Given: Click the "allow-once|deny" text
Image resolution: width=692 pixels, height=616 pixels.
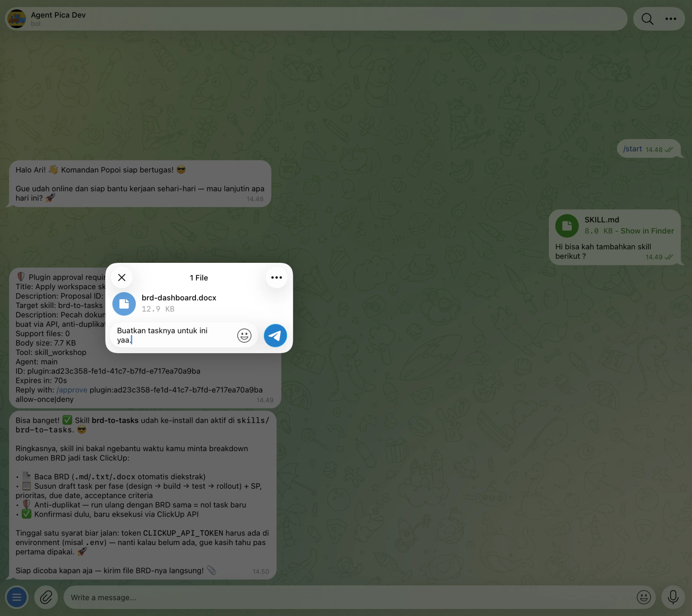Looking at the screenshot, I should click(45, 399).
